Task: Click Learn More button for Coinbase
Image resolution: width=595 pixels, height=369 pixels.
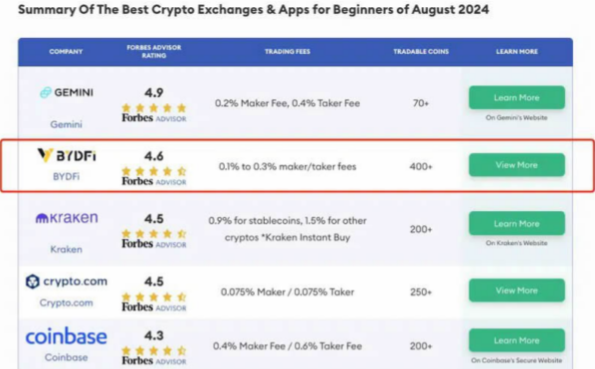Action: (517, 341)
